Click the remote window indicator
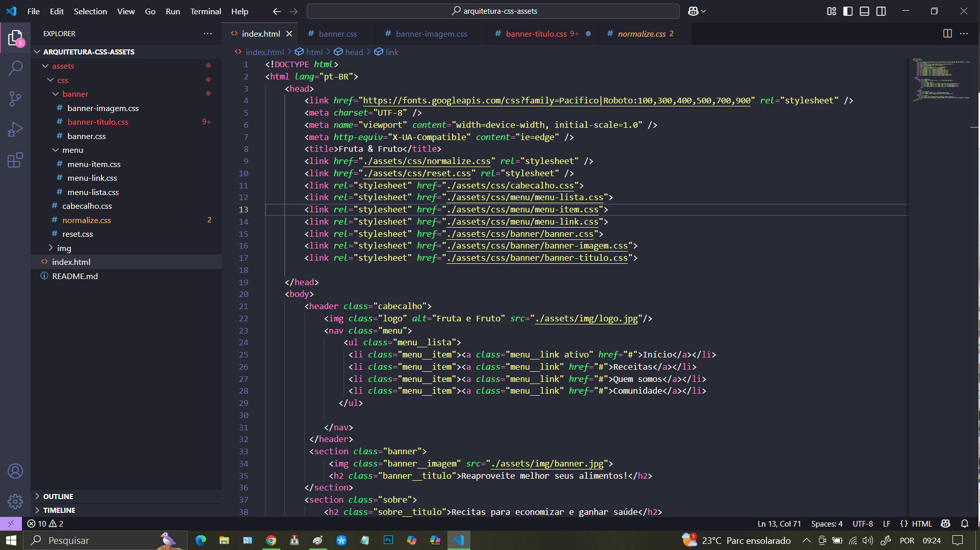Image resolution: width=980 pixels, height=550 pixels. (11, 524)
